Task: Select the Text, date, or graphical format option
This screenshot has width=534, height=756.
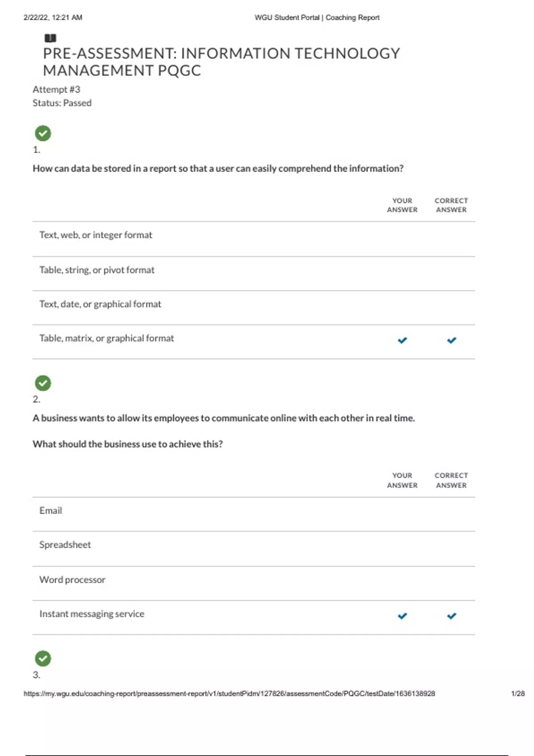Action: pos(100,304)
